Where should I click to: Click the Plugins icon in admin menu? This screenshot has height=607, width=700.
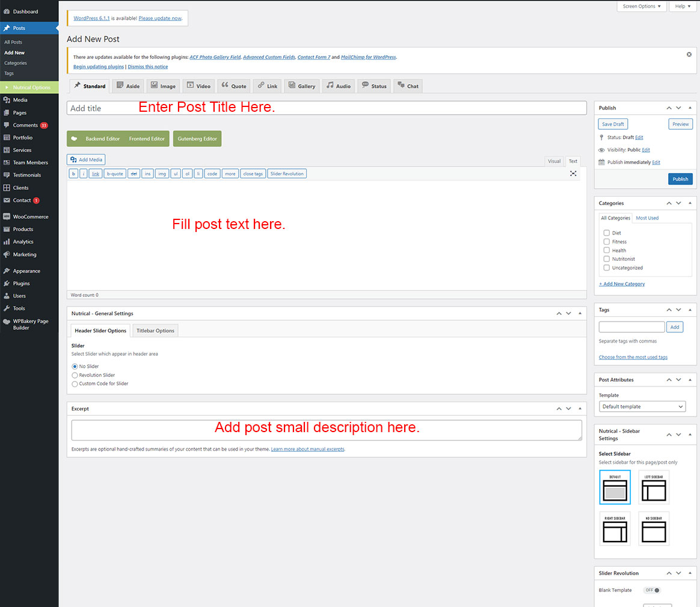(x=7, y=283)
